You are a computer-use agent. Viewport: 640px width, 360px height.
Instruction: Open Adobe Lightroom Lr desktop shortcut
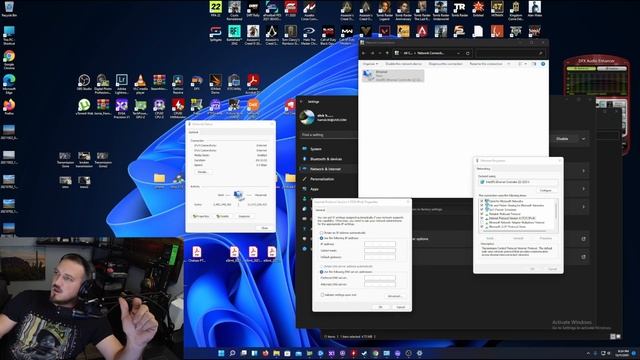pos(122,84)
